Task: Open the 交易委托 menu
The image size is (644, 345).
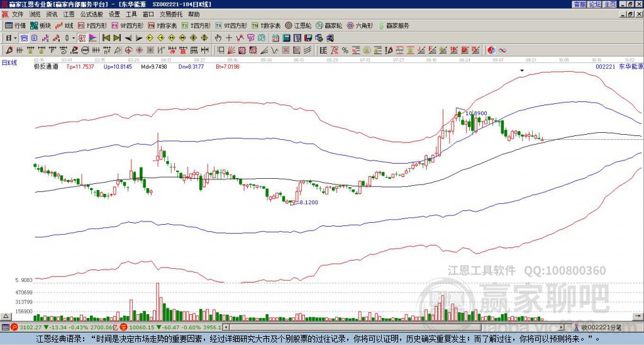Action: (171, 14)
